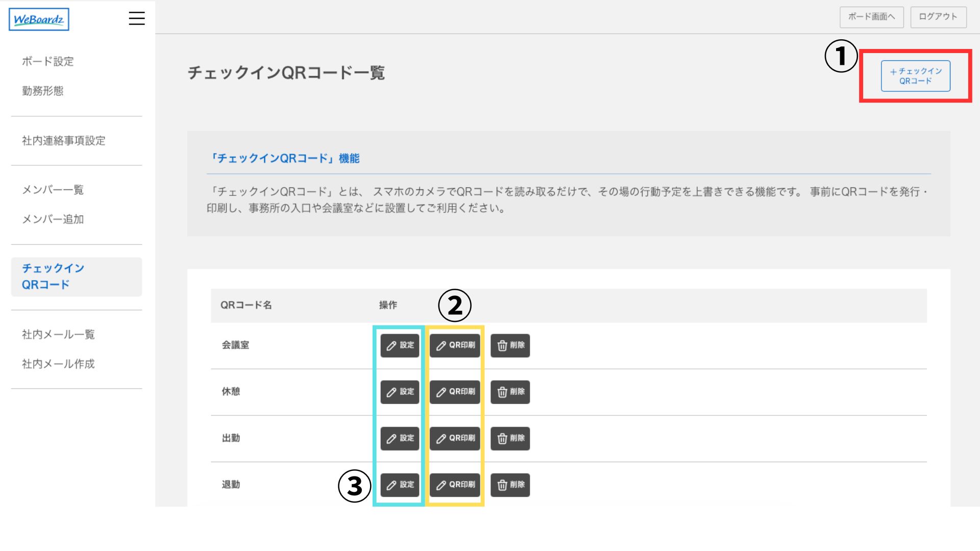Click pencil 設定 button for 会議室

tap(400, 345)
